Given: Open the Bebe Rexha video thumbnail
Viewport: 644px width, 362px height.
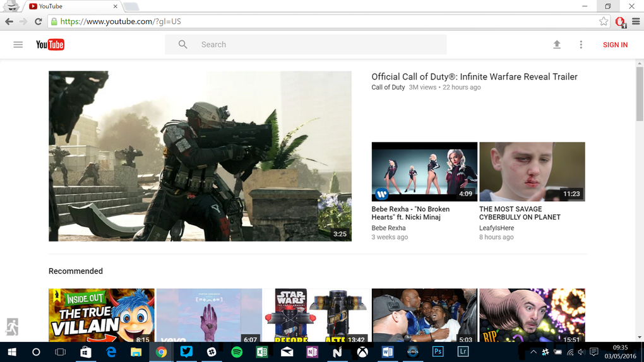Looking at the screenshot, I should pyautogui.click(x=424, y=172).
